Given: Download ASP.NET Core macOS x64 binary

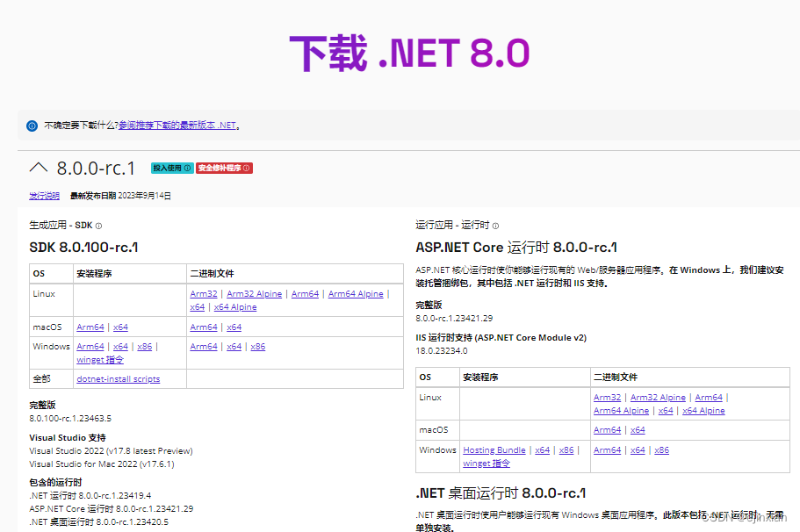Looking at the screenshot, I should pos(638,430).
